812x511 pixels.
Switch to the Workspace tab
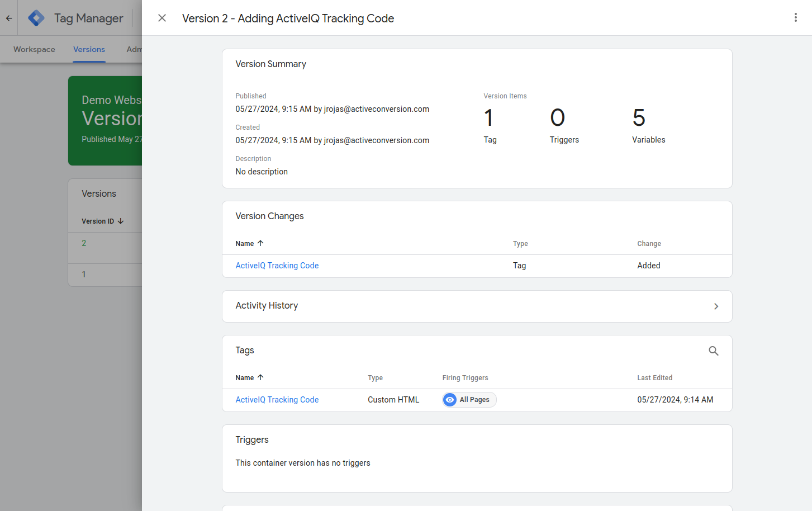34,49
